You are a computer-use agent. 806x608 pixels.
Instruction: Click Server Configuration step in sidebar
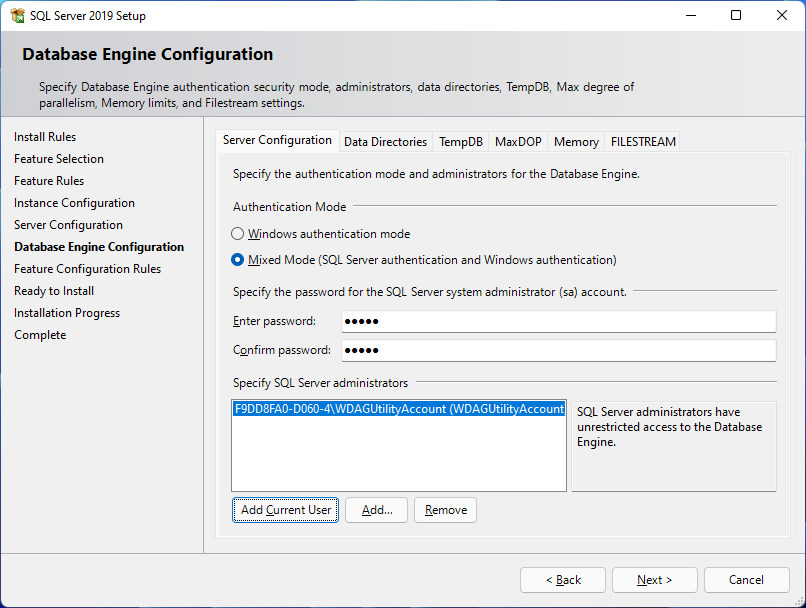(68, 225)
